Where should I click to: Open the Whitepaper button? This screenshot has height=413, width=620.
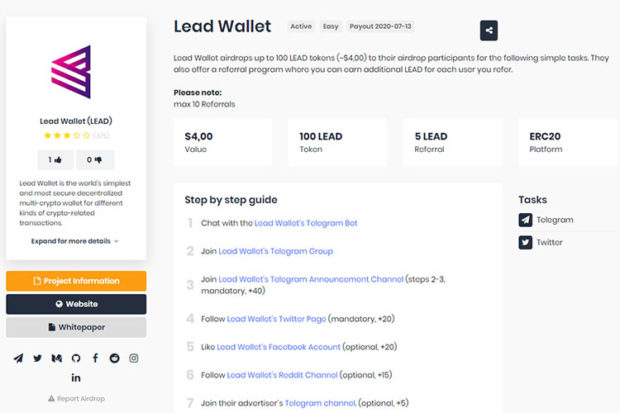(x=76, y=327)
